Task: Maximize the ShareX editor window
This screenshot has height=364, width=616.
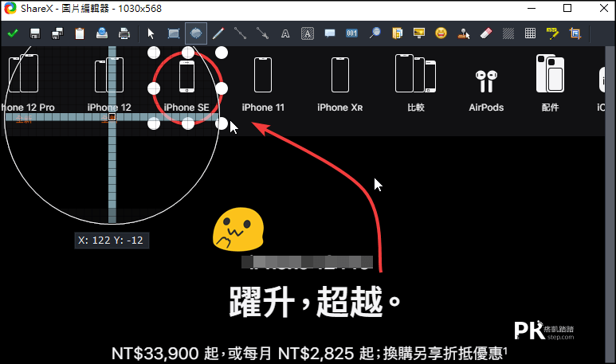Action: pos(567,8)
